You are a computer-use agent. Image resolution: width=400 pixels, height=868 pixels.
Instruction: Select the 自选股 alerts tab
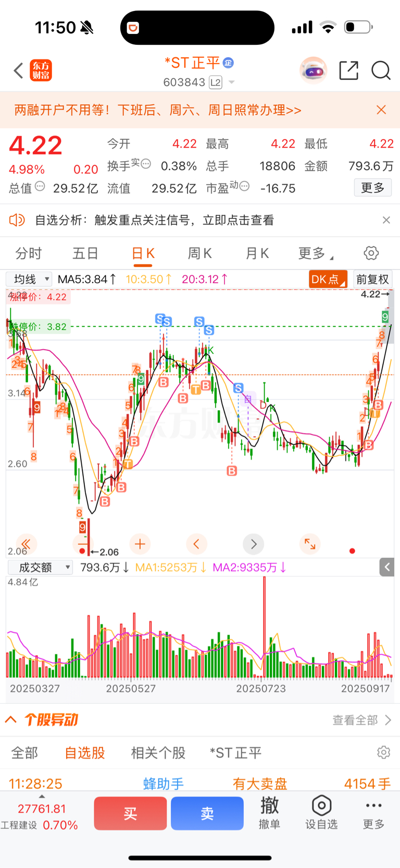pyautogui.click(x=85, y=753)
